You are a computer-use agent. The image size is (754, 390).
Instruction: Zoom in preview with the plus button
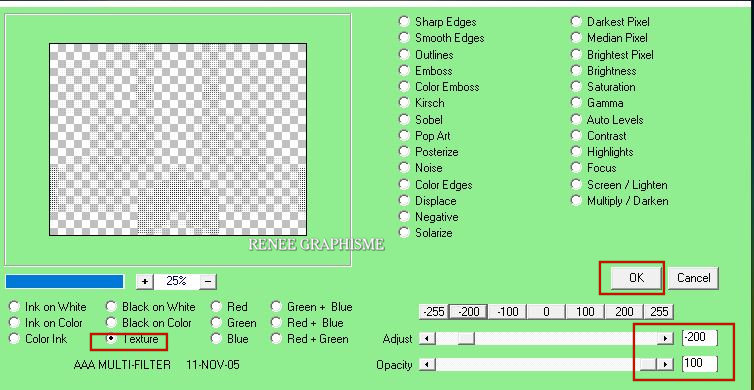[x=144, y=281]
